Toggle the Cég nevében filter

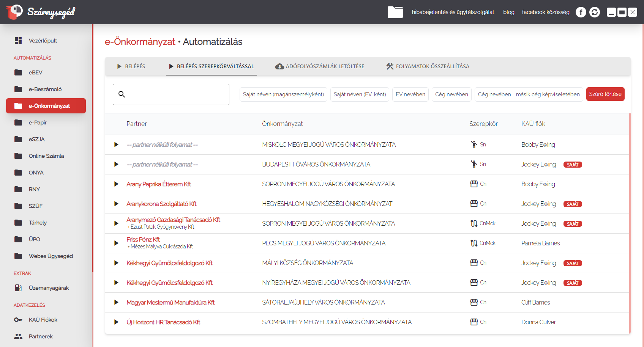[x=451, y=94]
